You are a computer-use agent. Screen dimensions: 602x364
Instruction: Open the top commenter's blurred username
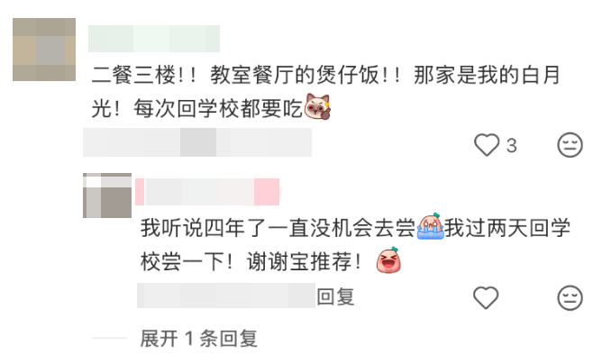click(154, 39)
